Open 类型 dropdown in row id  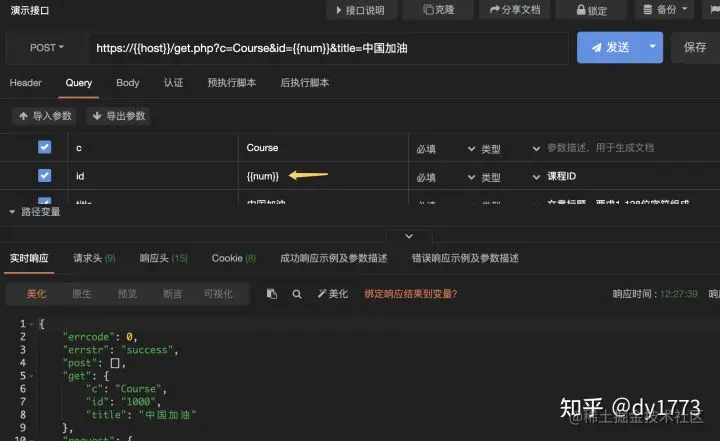(510, 177)
